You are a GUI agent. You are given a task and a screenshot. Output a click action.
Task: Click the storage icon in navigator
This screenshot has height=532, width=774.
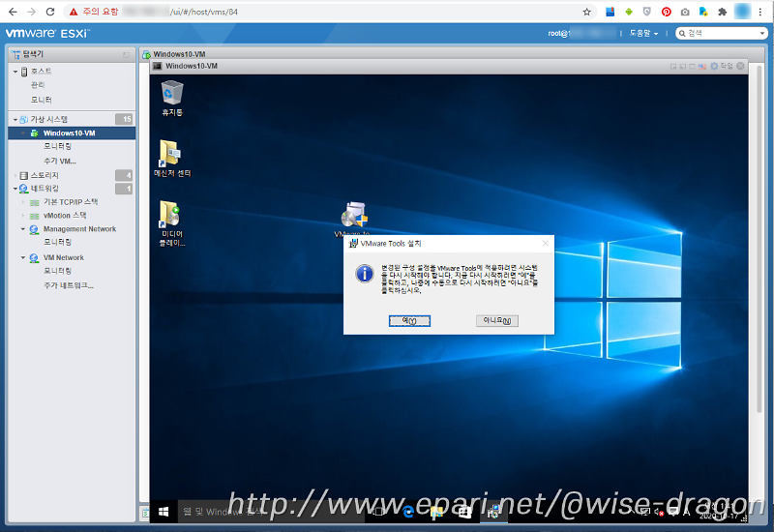click(23, 175)
